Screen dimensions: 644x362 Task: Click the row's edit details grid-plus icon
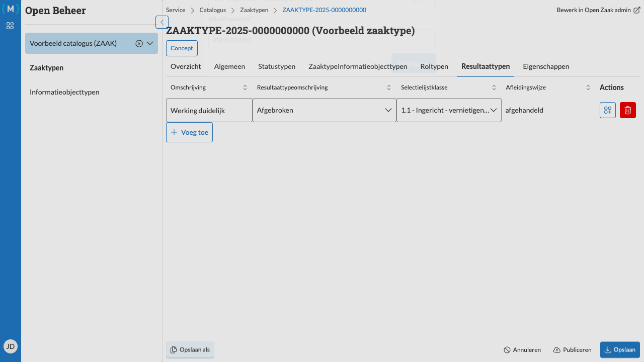608,110
